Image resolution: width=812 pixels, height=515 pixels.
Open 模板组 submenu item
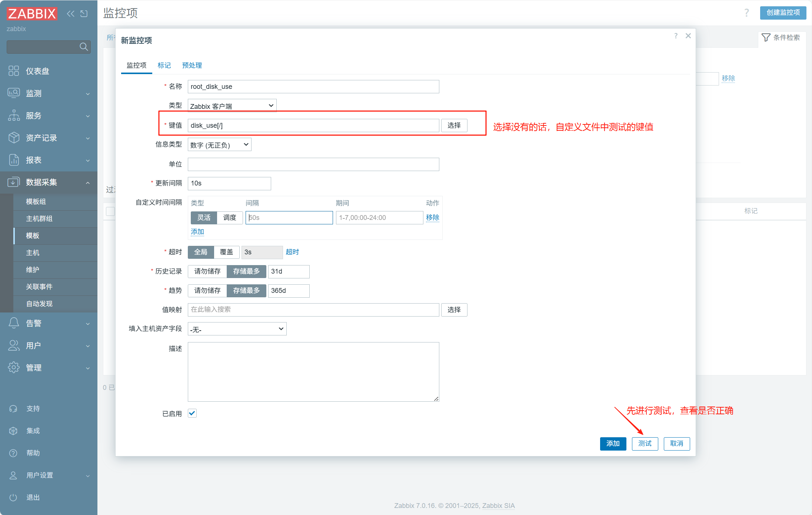(55, 202)
